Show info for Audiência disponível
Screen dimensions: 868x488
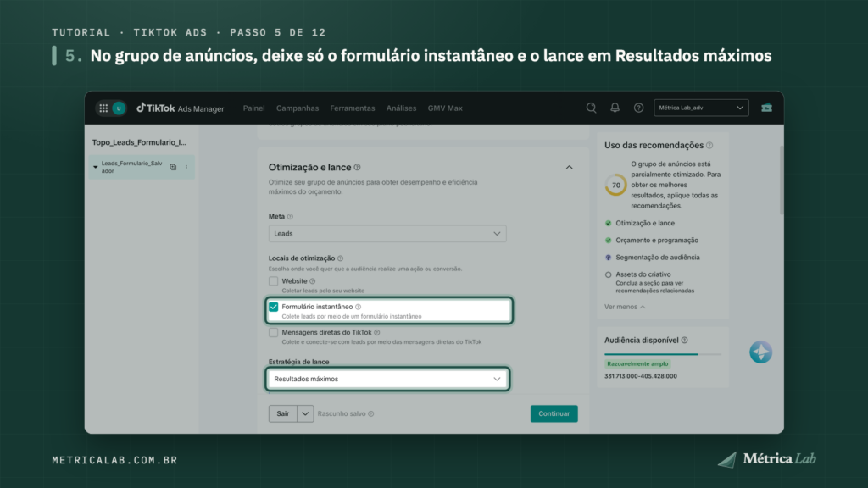click(685, 341)
